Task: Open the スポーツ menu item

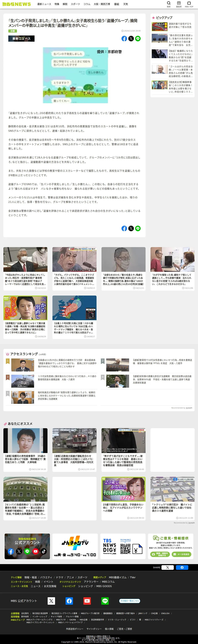Action: click(75, 4)
